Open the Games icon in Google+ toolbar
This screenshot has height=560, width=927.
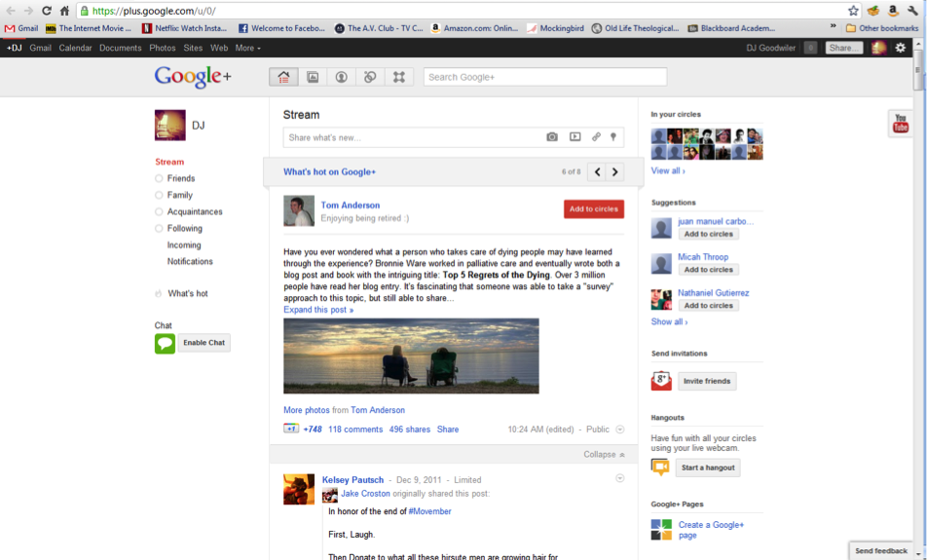[x=399, y=77]
